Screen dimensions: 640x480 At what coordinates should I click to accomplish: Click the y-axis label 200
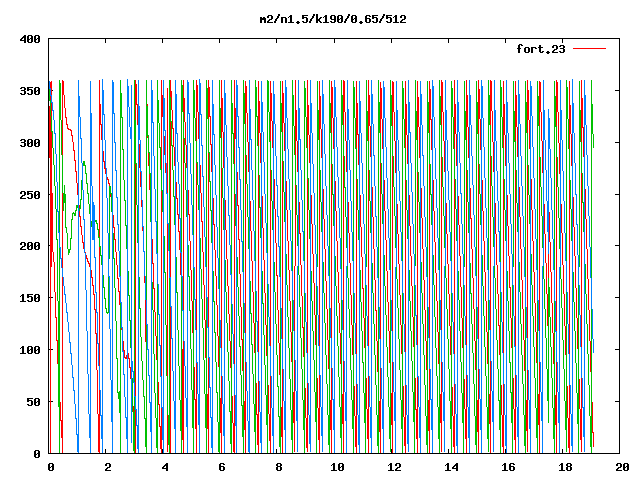pyautogui.click(x=30, y=246)
